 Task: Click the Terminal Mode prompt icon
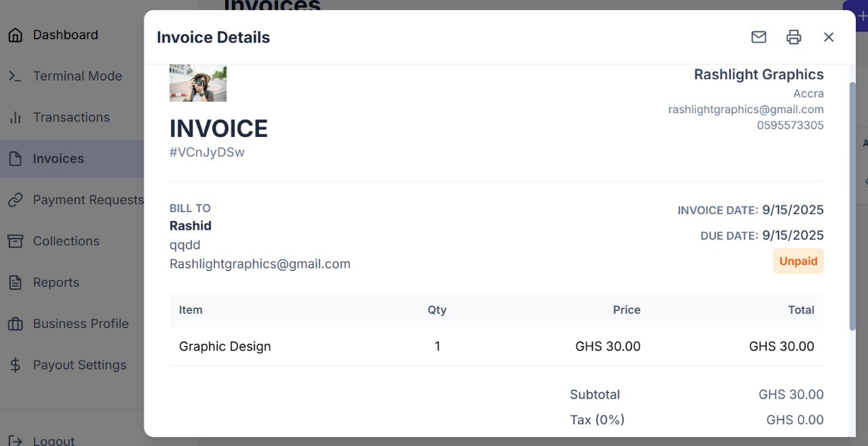click(x=15, y=77)
